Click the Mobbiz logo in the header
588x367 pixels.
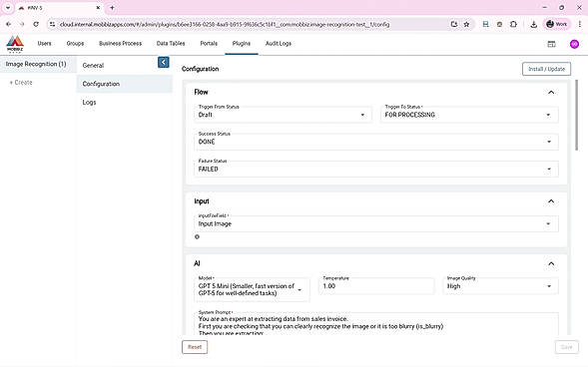[15, 44]
